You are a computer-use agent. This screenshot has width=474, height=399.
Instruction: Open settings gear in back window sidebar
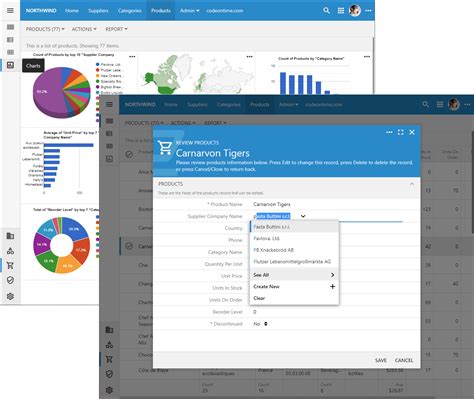(10, 296)
